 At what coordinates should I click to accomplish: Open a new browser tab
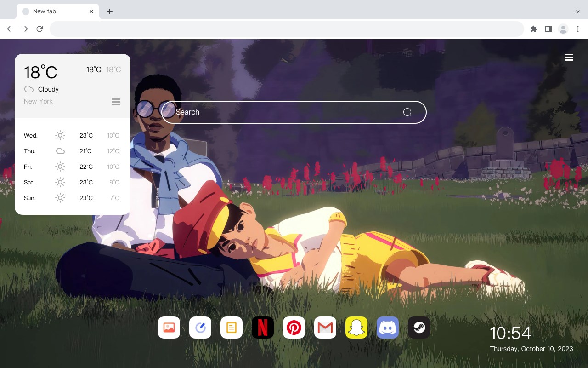coord(109,11)
